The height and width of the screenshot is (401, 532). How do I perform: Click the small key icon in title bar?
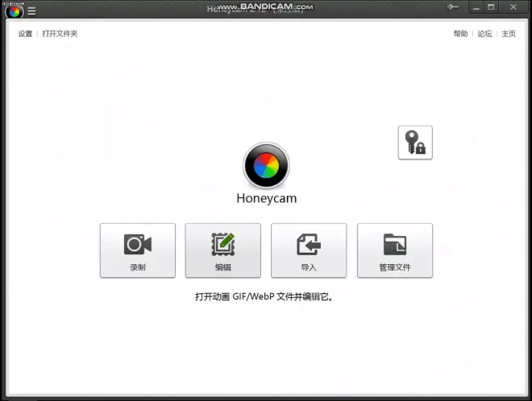(x=453, y=6)
